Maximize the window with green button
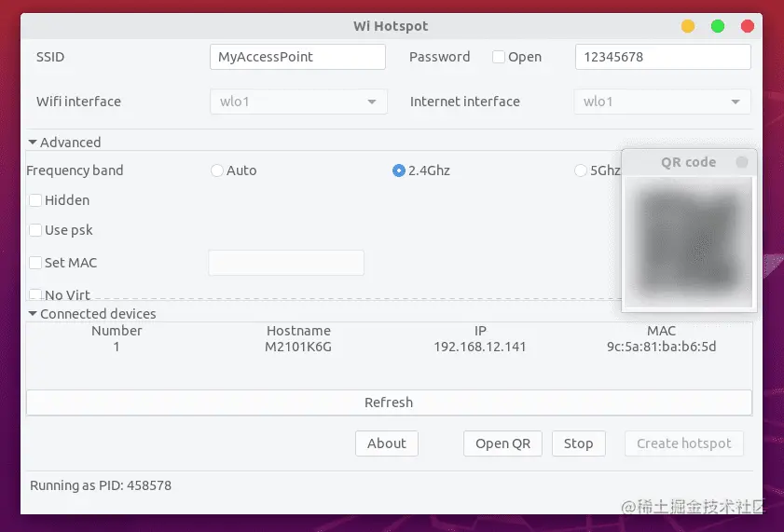Viewport: 784px width, 532px height. 718,26
